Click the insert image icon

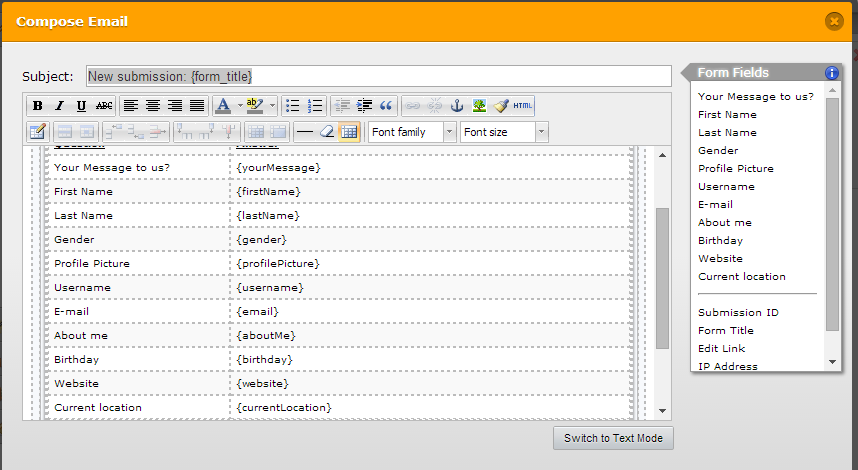(479, 106)
